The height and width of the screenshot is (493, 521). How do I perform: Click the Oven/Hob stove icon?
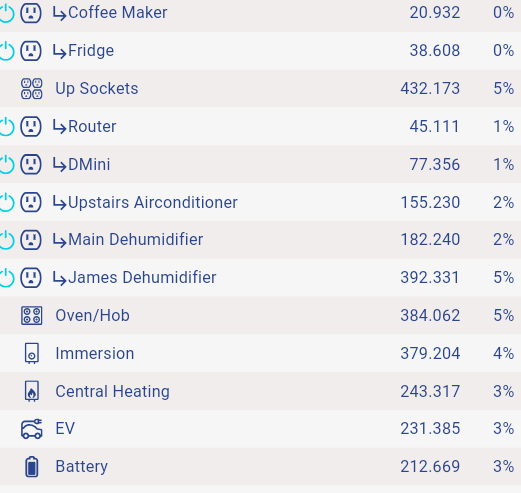[x=32, y=315]
